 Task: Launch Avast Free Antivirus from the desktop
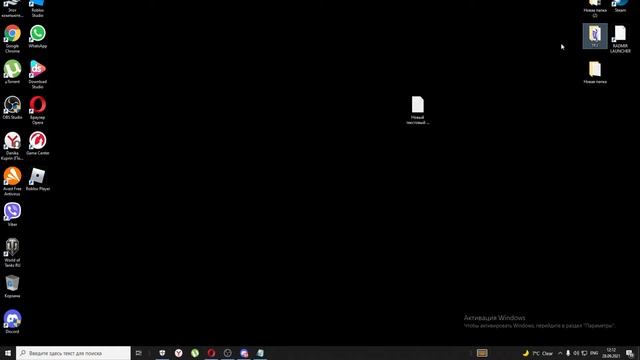12,181
